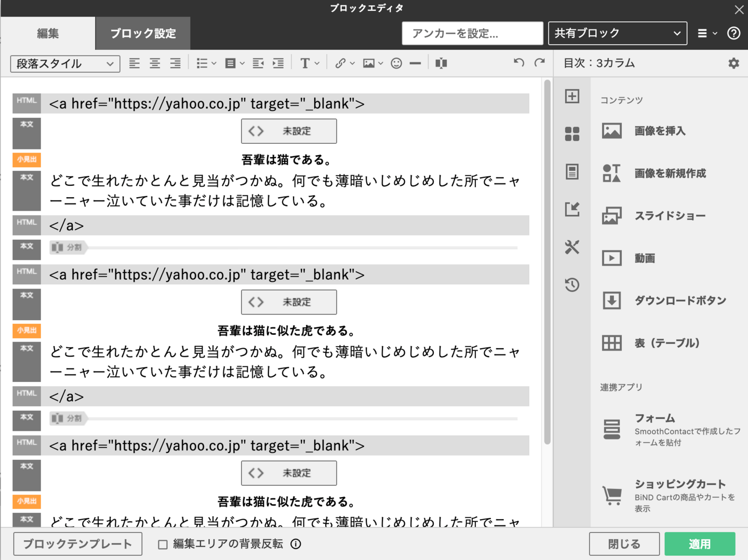Viewport: 748px width, 560px height.
Task: Increase indent in toolbar
Action: (x=278, y=63)
